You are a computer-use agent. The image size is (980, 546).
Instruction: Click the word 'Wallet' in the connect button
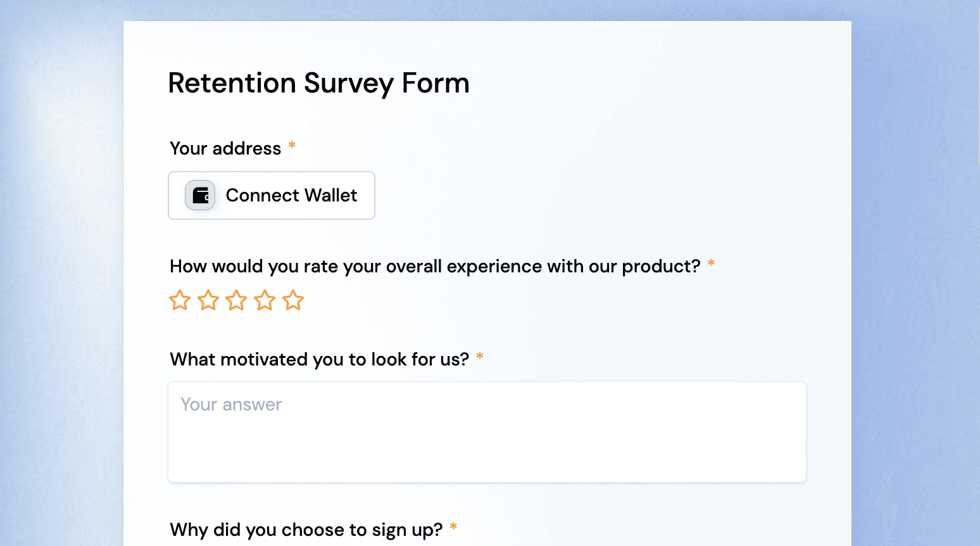[331, 195]
